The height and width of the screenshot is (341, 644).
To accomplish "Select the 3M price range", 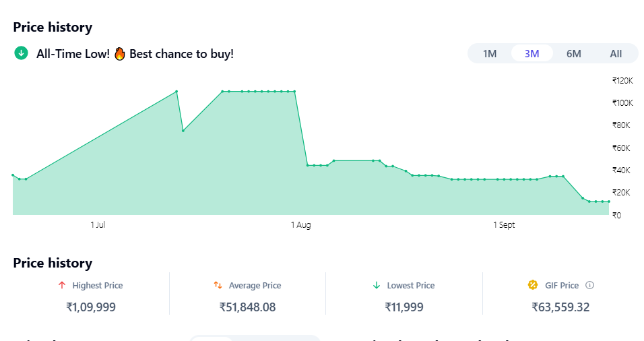I will (x=532, y=54).
